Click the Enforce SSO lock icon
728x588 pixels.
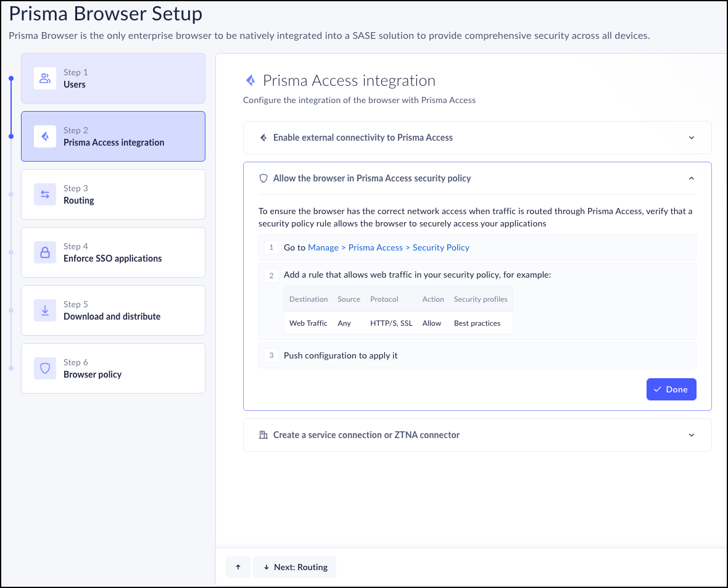45,252
